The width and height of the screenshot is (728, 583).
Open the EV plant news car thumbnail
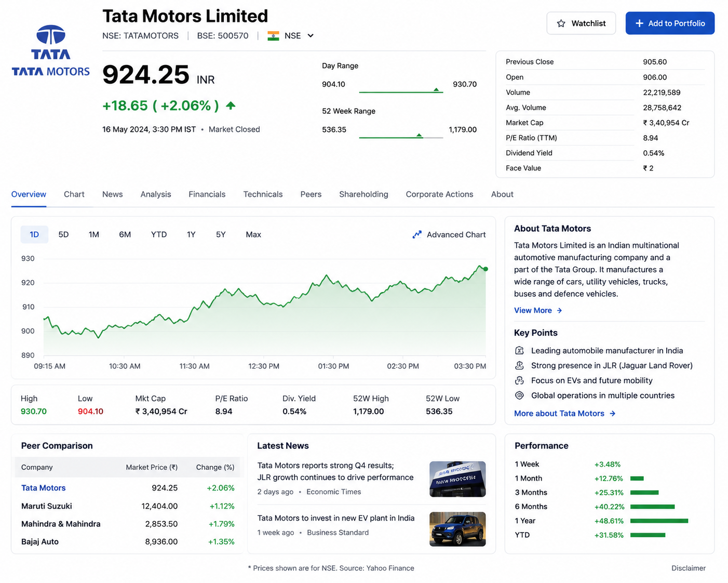tap(457, 529)
